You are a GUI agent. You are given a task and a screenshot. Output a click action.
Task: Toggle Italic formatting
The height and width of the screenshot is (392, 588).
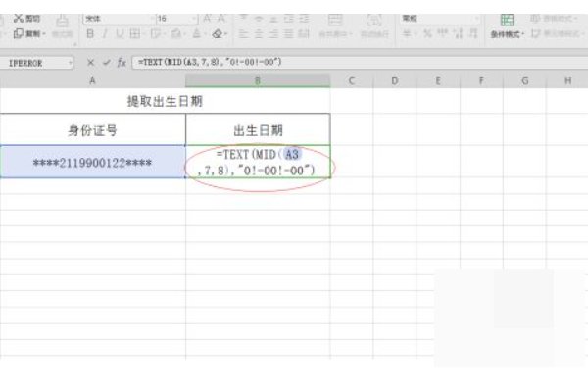[105, 34]
